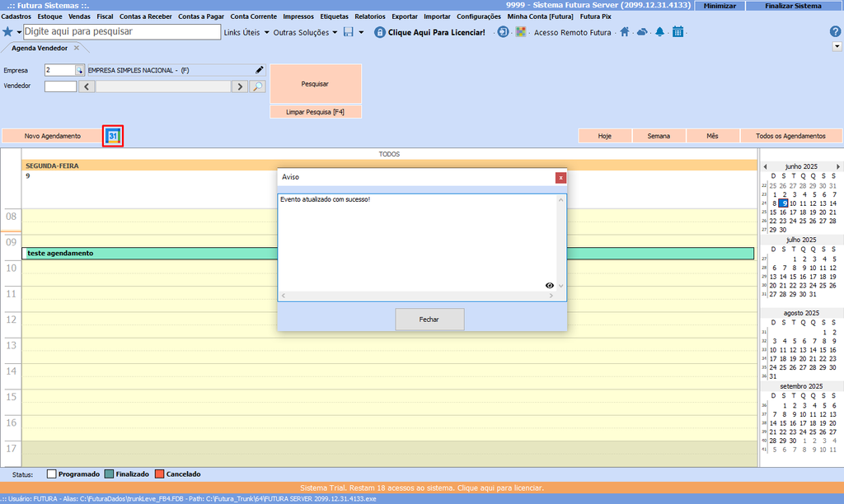Click the pencil edit icon for Empresa
Screen dimensions: 844x504
click(259, 70)
